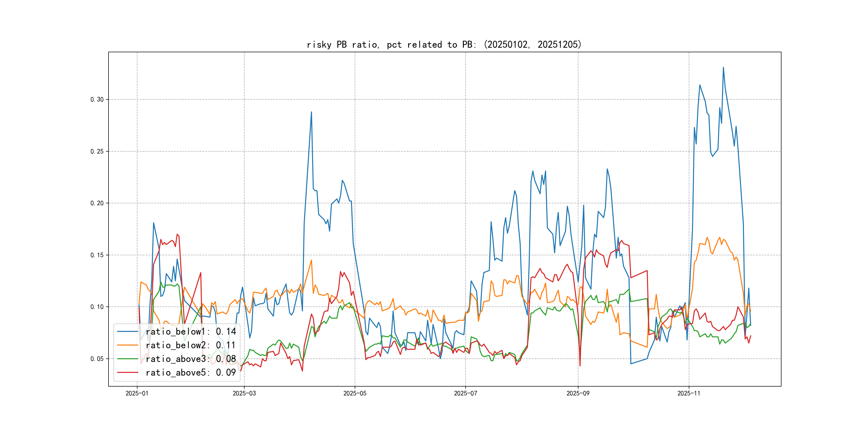Click the ratio_below1 legend label
Viewport: 868px width, 434px height.
click(191, 332)
